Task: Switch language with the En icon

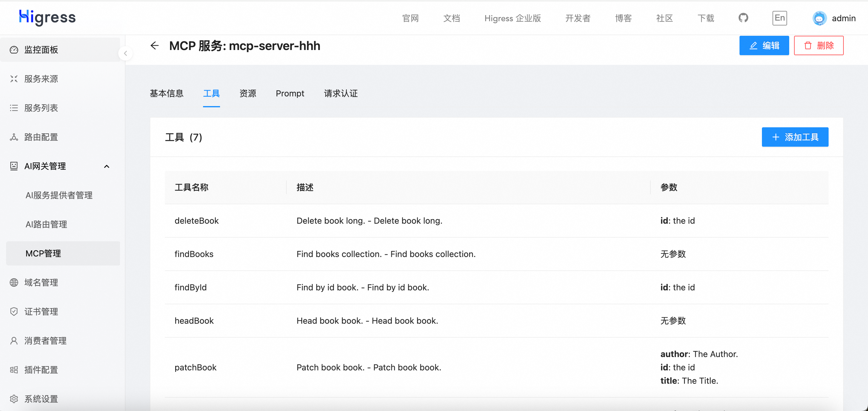Action: coord(780,18)
